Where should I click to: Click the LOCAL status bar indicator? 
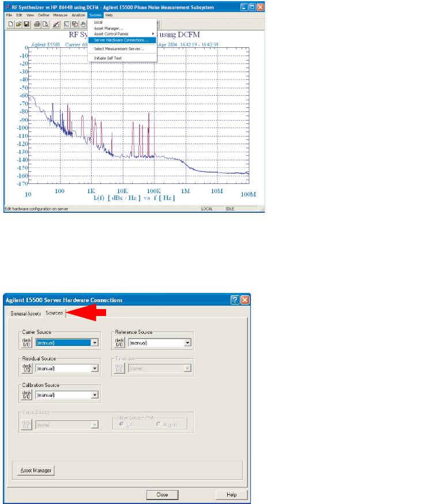pyautogui.click(x=212, y=209)
